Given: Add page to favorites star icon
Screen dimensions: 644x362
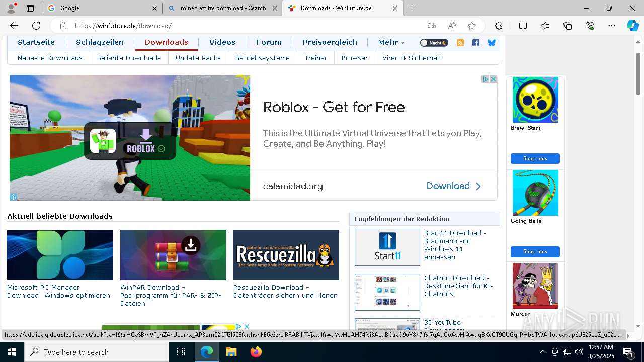Looking at the screenshot, I should 472,26.
